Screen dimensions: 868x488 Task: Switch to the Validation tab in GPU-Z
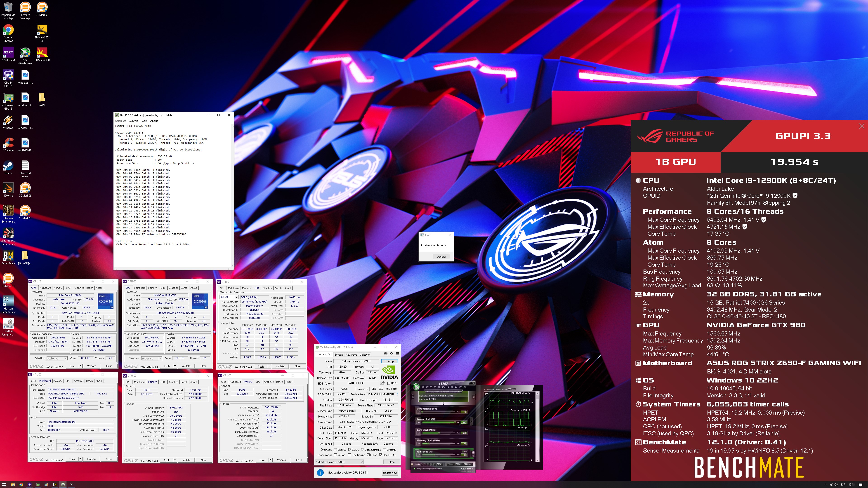pyautogui.click(x=365, y=355)
